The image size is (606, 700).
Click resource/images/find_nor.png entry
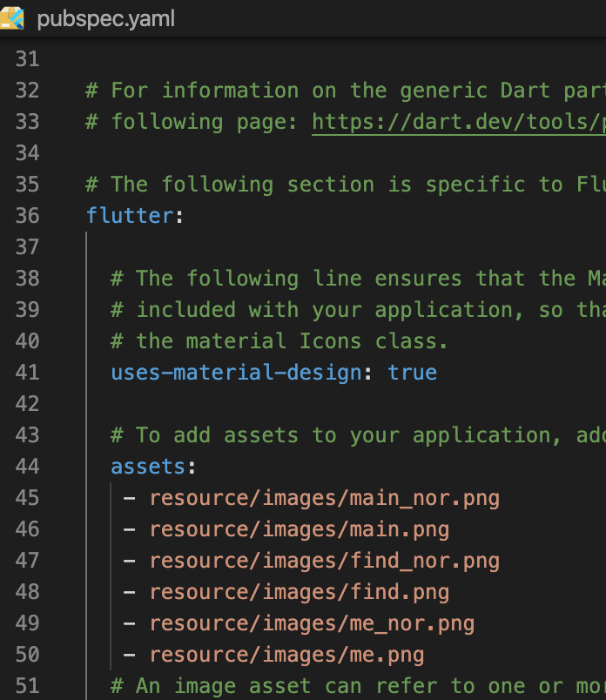pyautogui.click(x=324, y=561)
